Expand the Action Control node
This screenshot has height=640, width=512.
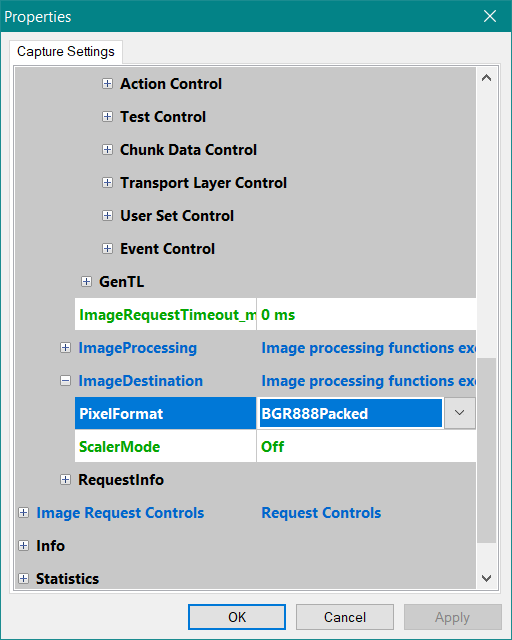click(107, 84)
